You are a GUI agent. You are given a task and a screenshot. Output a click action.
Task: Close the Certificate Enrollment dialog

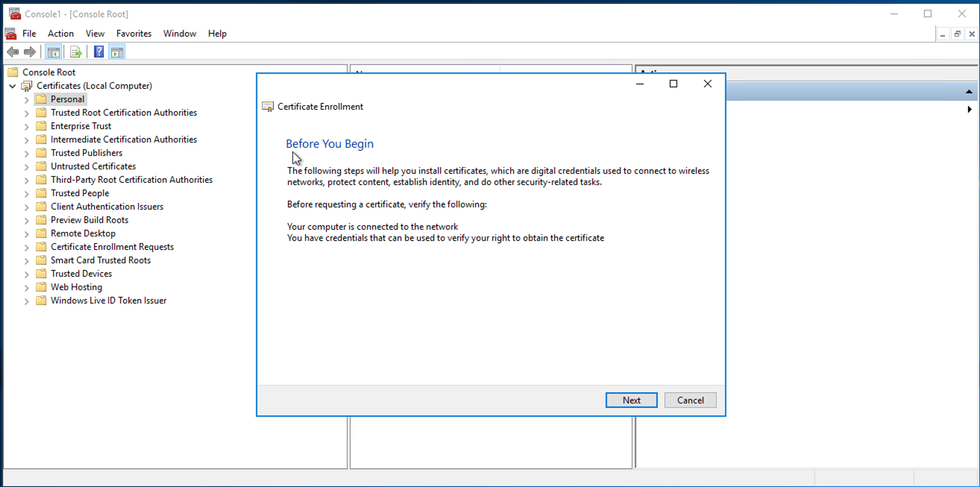[x=708, y=84]
